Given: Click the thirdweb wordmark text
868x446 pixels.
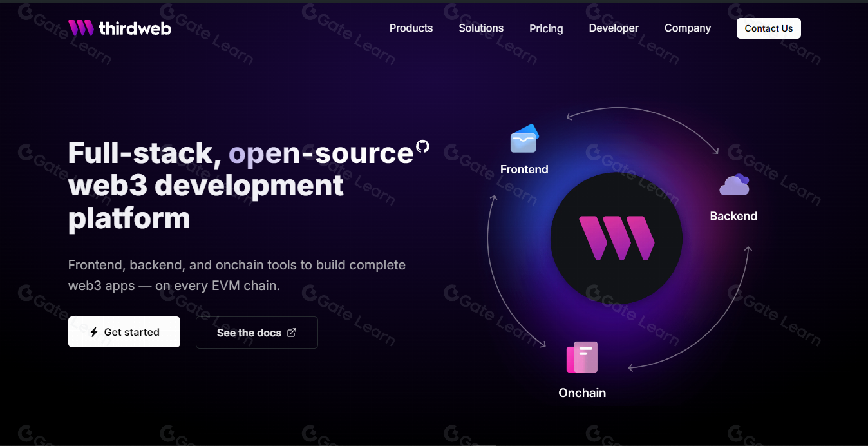Looking at the screenshot, I should pyautogui.click(x=135, y=28).
